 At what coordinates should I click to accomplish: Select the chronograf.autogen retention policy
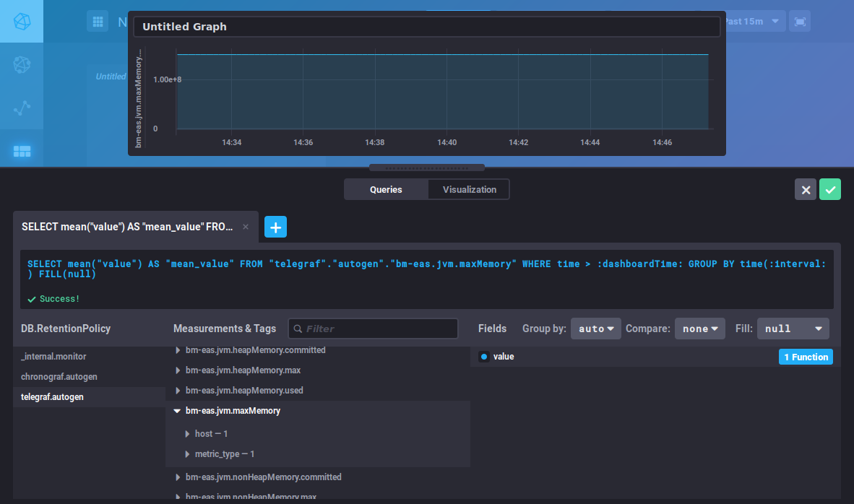pyautogui.click(x=59, y=377)
